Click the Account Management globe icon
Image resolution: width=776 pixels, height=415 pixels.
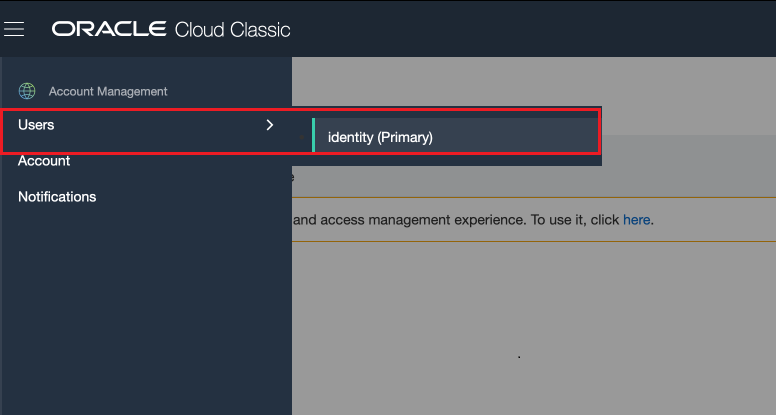tap(27, 91)
